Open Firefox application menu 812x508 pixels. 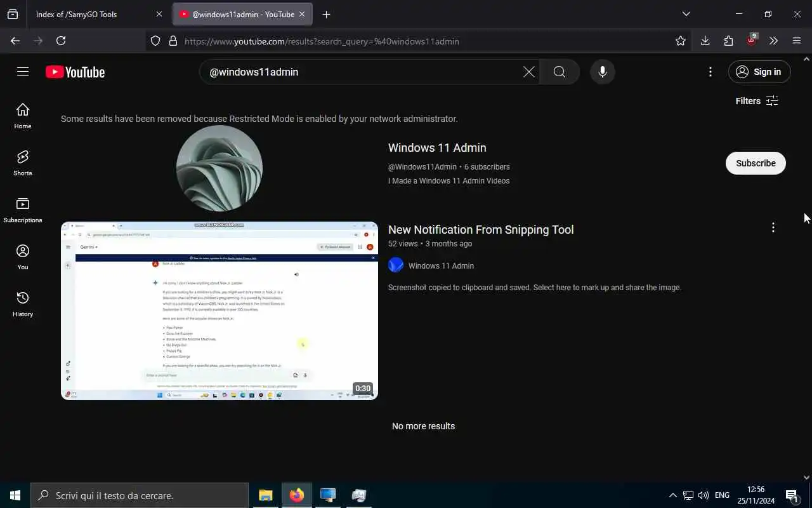click(x=797, y=41)
